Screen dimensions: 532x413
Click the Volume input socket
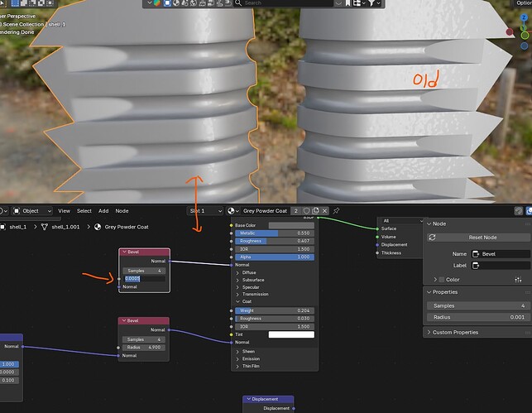(x=377, y=237)
